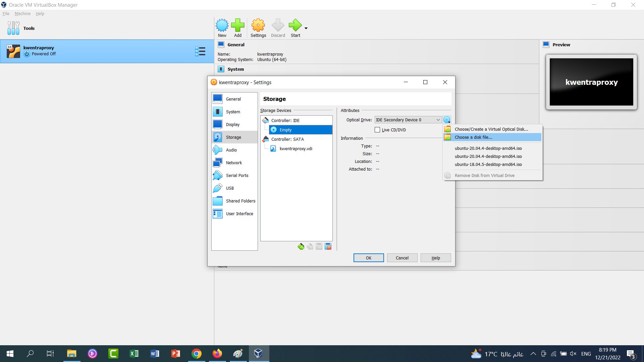Pick ubuntu-18.04.5-desktop-amd64.iso from list
Screen dimensions: 644x362
(x=492, y=164)
